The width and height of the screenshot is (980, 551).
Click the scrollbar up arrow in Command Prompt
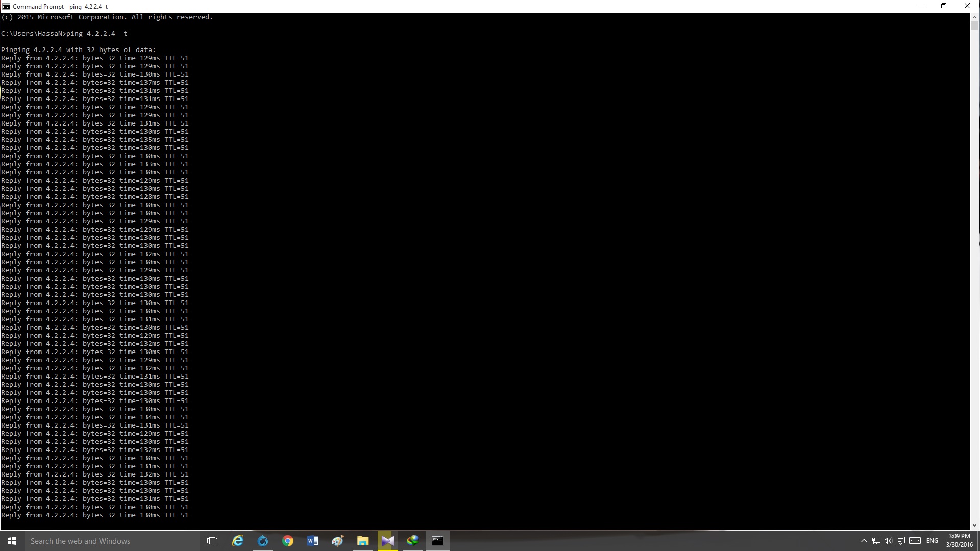[x=974, y=17]
